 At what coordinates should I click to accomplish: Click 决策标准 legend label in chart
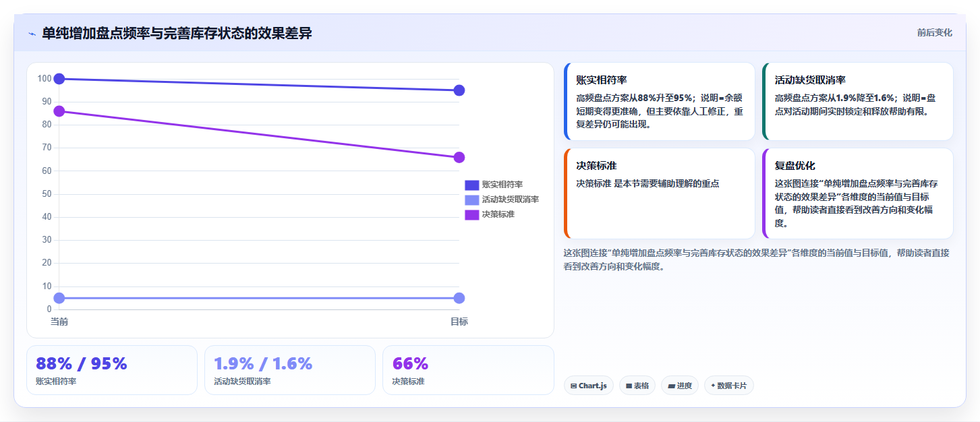tap(498, 214)
